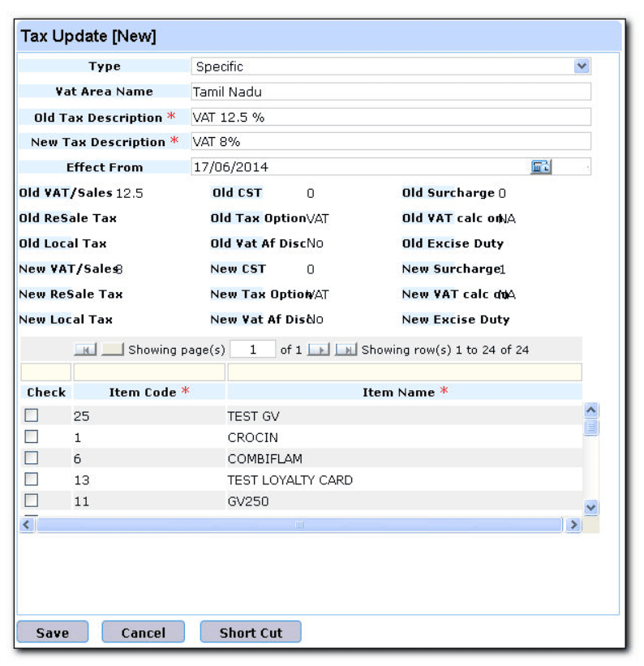The width and height of the screenshot is (644, 666).
Task: Open the Type dropdown showing Specific
Action: click(582, 67)
